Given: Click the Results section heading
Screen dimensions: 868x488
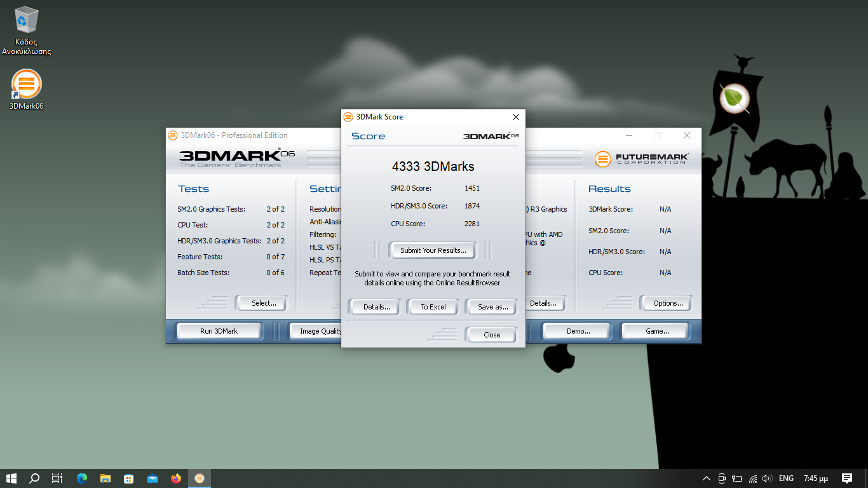Looking at the screenshot, I should [609, 189].
